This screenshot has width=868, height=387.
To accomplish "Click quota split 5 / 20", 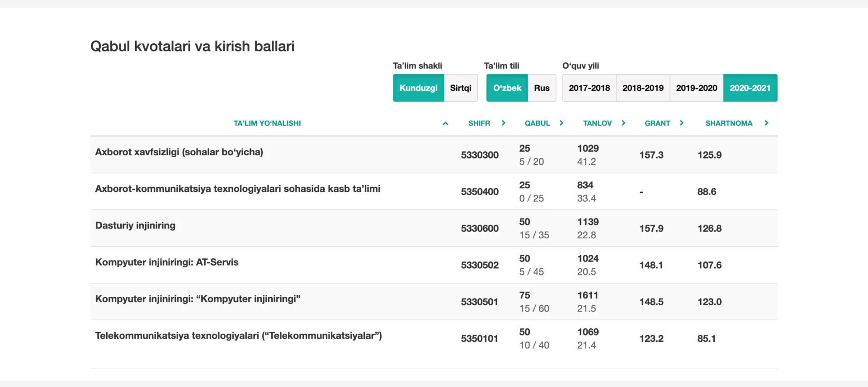I will point(531,162).
